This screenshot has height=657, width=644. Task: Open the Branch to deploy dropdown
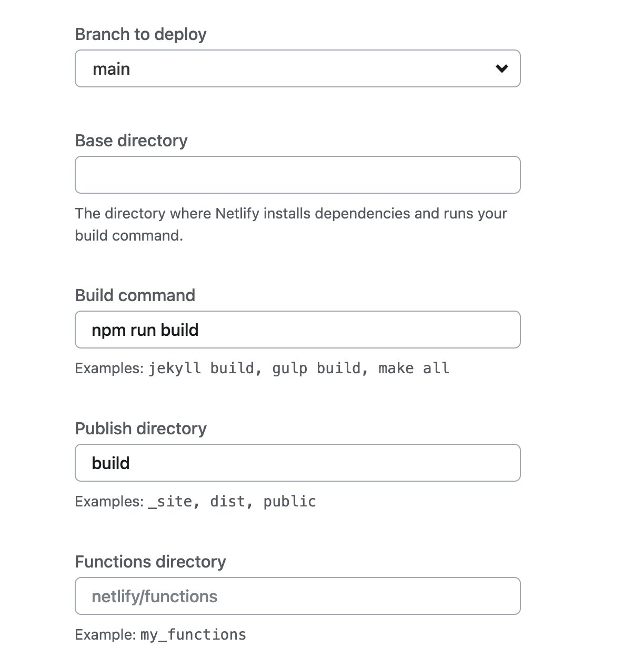coord(297,68)
